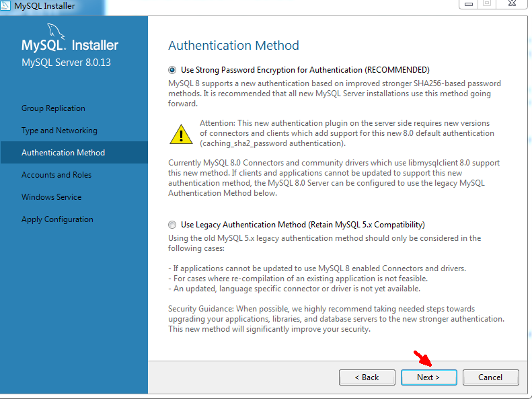Open Type and Networking step in sidebar
The height and width of the screenshot is (399, 532).
tap(59, 131)
